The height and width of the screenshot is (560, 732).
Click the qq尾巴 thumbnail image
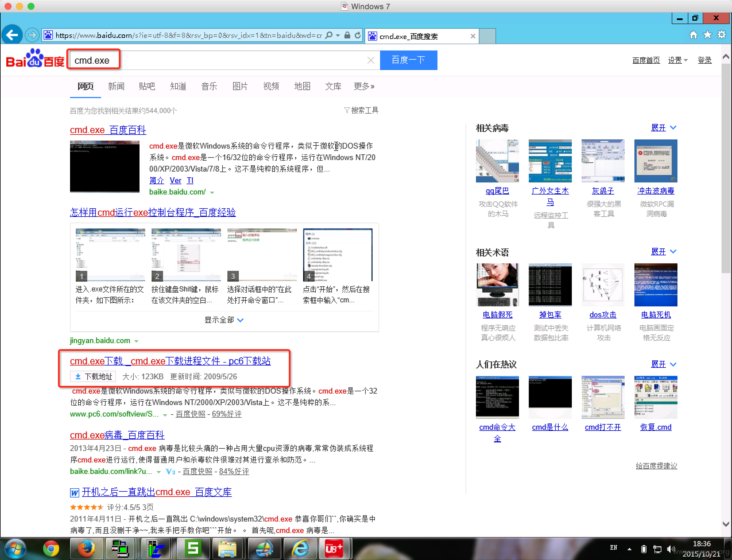[497, 161]
